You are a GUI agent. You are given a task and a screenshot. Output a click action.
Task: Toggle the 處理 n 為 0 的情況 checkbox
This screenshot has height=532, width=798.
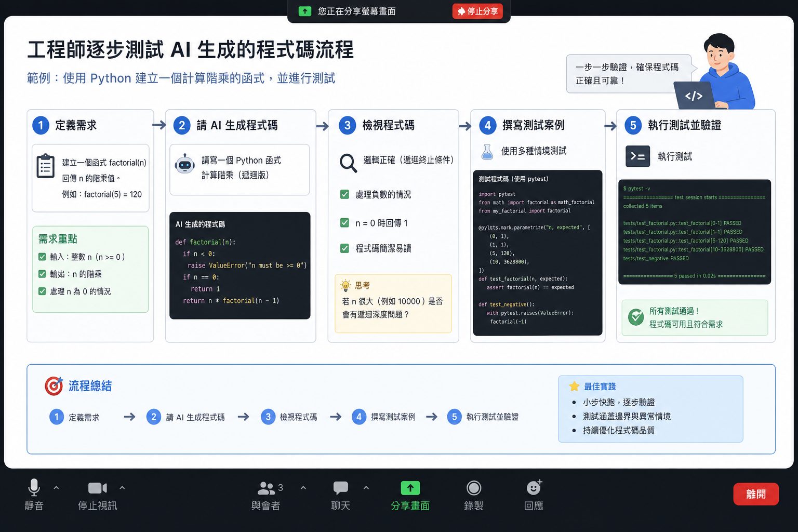42,291
